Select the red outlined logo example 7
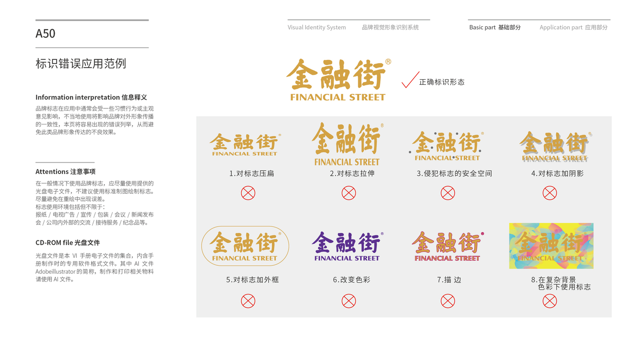The width and height of the screenshot is (644, 362). point(447,246)
